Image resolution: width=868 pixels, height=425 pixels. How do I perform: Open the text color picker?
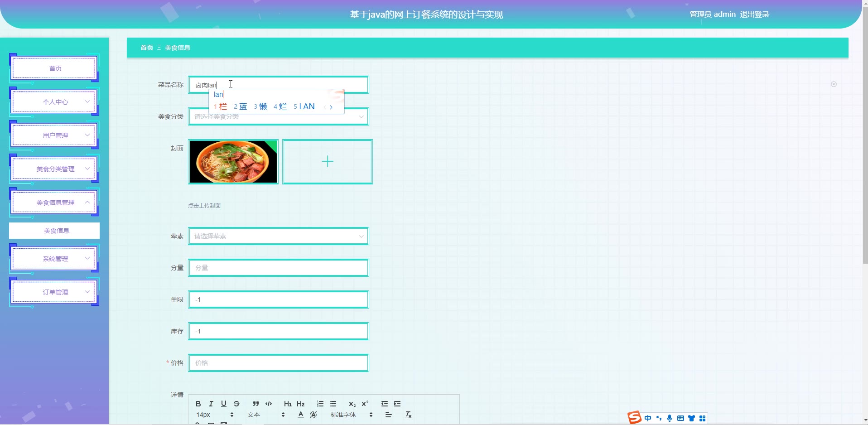coord(300,415)
